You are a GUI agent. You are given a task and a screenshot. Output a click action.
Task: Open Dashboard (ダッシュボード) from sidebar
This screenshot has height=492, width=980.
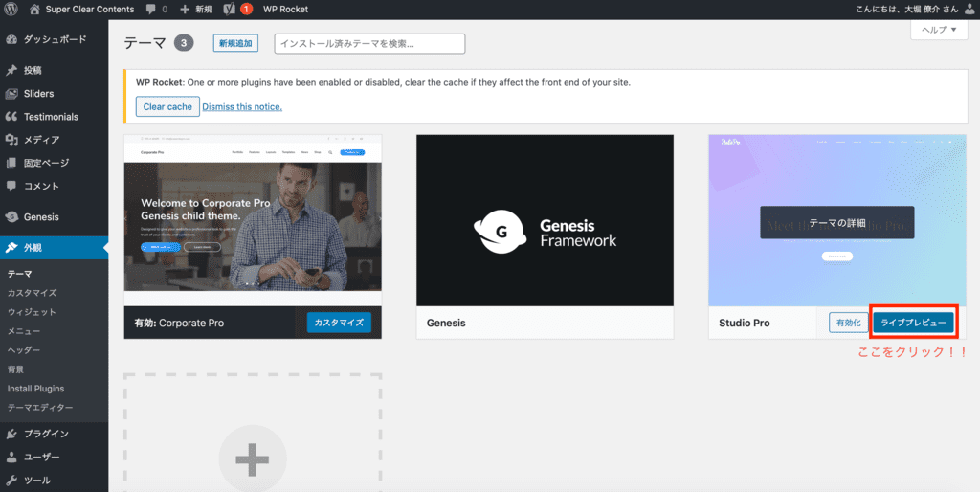pyautogui.click(x=54, y=40)
